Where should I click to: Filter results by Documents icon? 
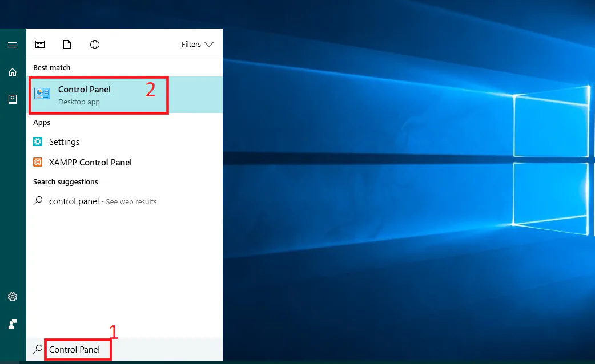click(67, 45)
